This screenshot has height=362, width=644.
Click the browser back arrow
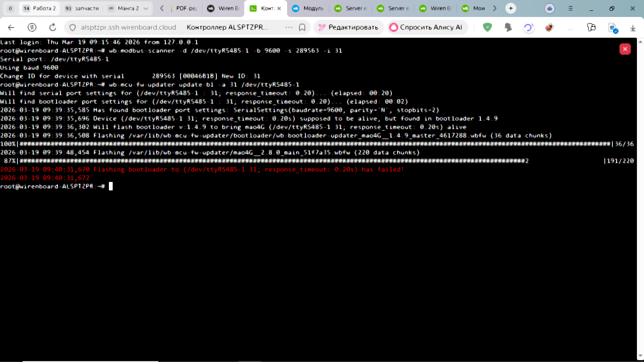pos(11,27)
